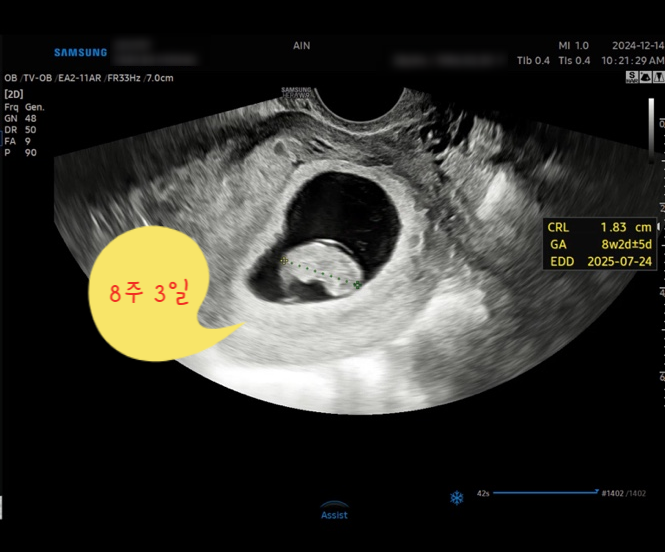Open the Assist feature
This screenshot has width=665, height=552.
[x=334, y=510]
